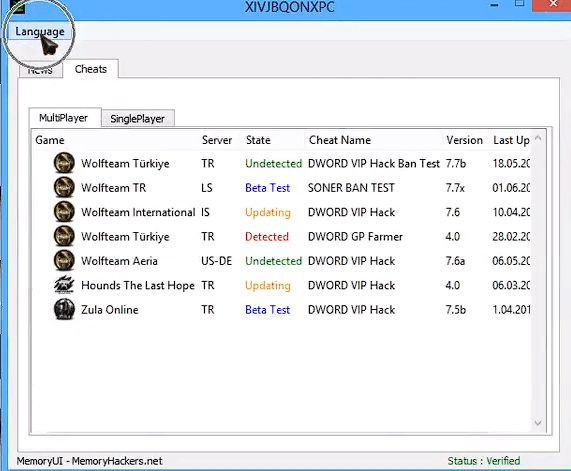Click the Undetected state for Wolfteam Aeria

(x=273, y=261)
